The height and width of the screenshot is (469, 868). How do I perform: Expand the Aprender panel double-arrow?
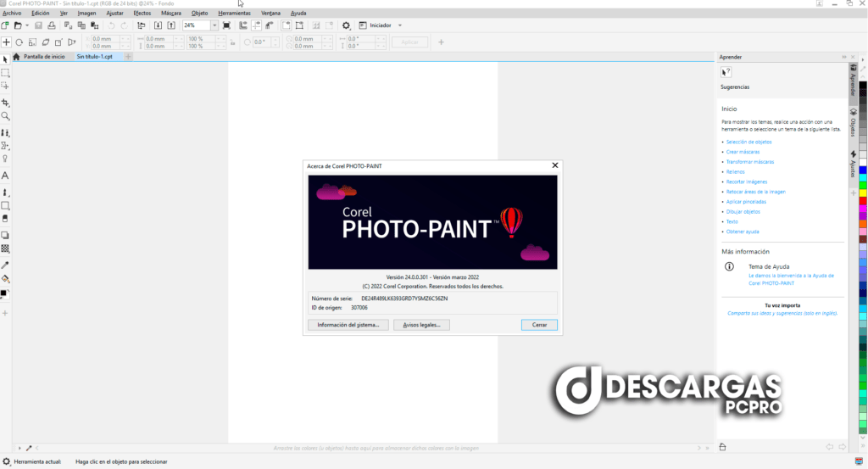pyautogui.click(x=844, y=57)
